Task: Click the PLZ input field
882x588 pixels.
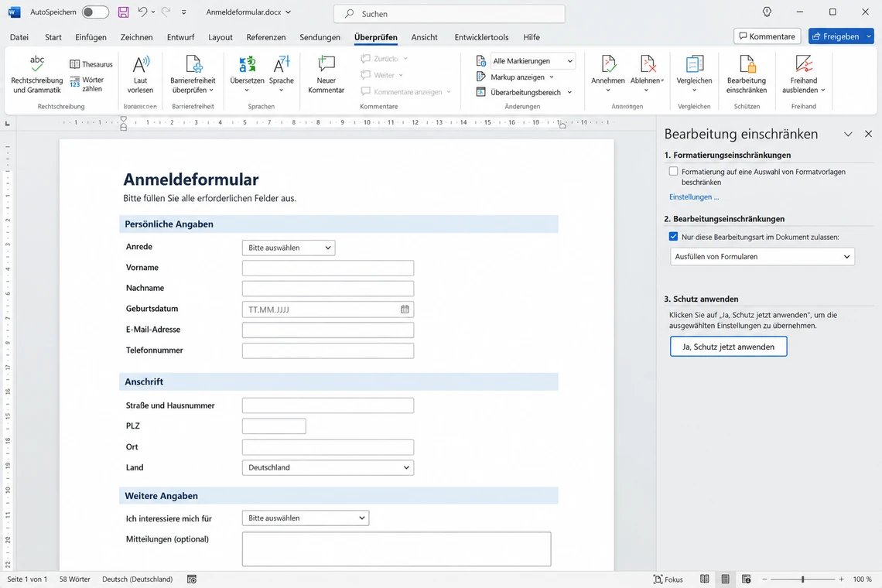Action: [274, 426]
